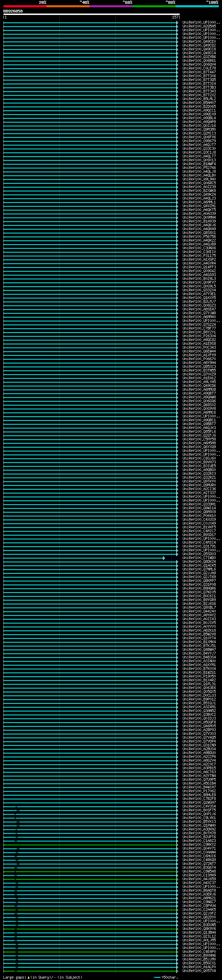Select label UniRef100_B9VH73
Viewport: 222px width, 980px height.
(199, 462)
